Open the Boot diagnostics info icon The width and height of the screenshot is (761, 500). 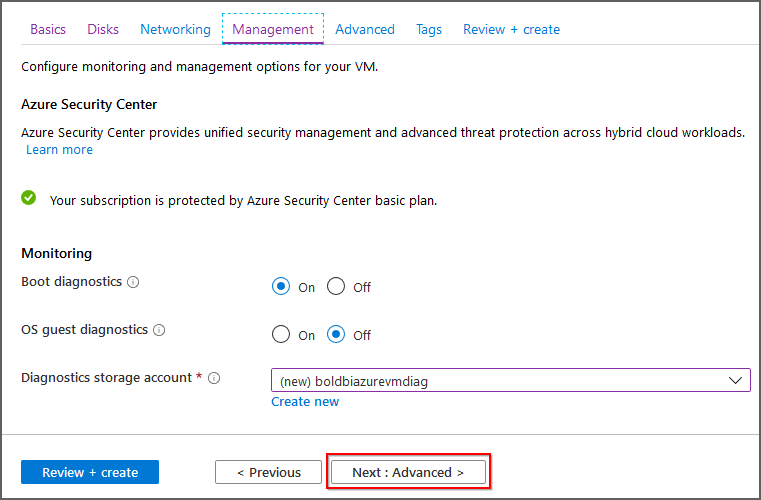[133, 282]
